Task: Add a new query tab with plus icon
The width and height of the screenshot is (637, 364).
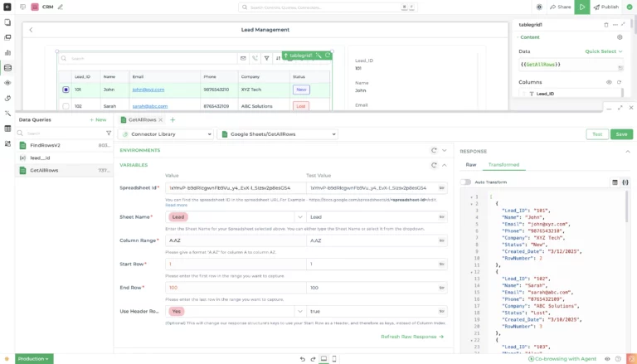Action: coord(173,119)
